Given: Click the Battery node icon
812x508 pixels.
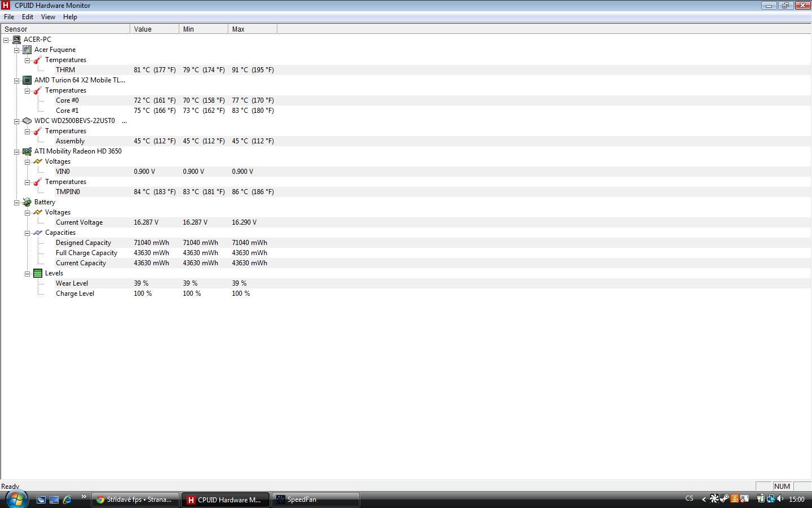Looking at the screenshot, I should 27,202.
